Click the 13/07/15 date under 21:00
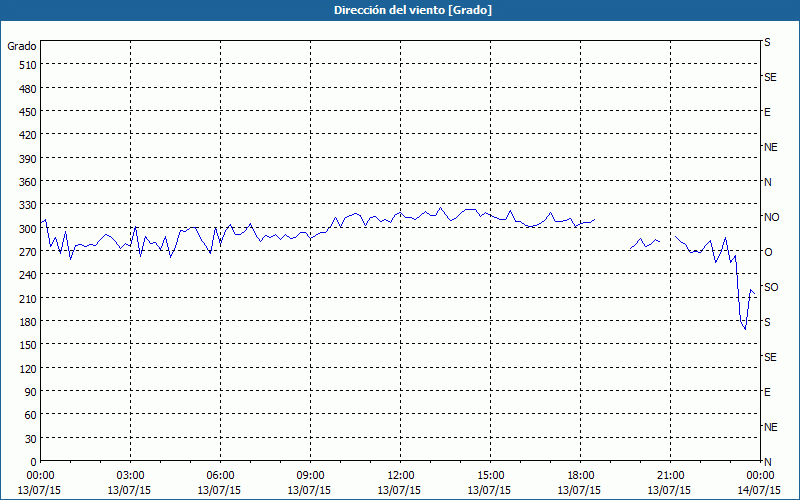 [669, 490]
